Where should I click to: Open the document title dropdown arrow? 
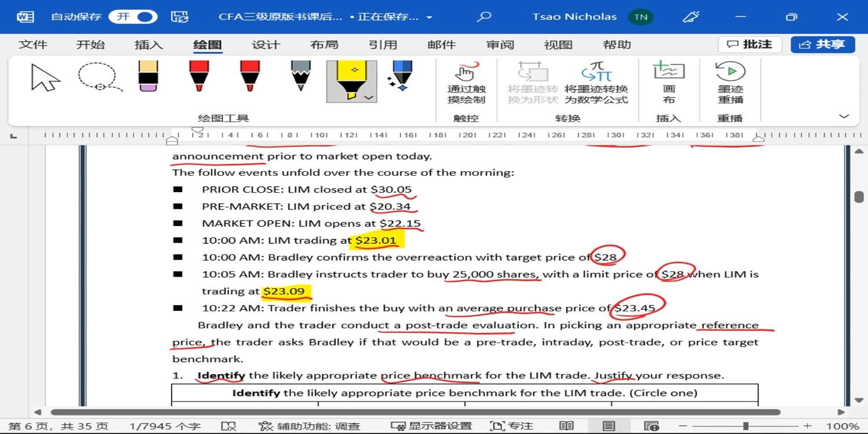tap(429, 17)
